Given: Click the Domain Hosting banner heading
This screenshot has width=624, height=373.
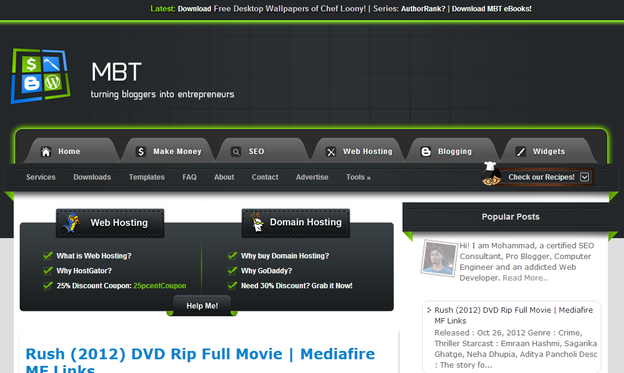Looking at the screenshot, I should [x=296, y=223].
